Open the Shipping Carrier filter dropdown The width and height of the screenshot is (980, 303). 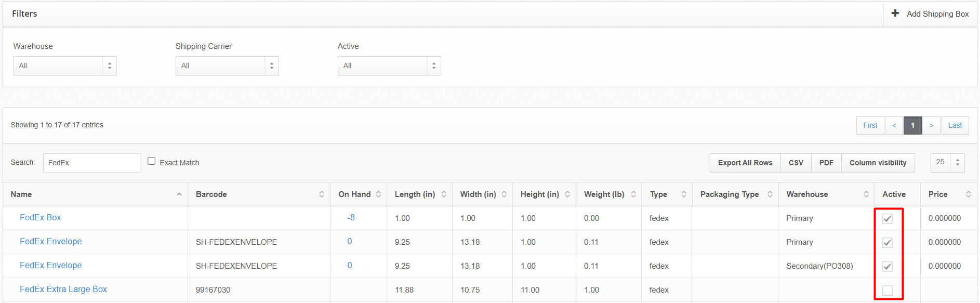pos(227,66)
